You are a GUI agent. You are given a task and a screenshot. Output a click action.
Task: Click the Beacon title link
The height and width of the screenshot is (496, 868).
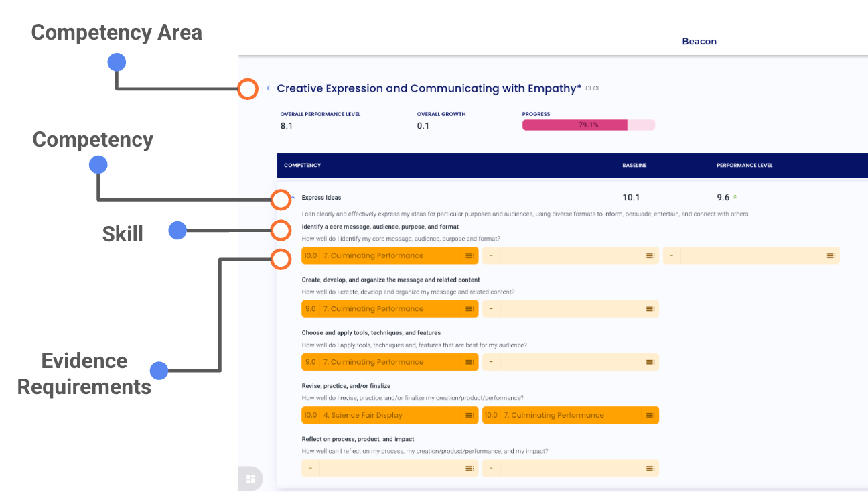pos(699,42)
